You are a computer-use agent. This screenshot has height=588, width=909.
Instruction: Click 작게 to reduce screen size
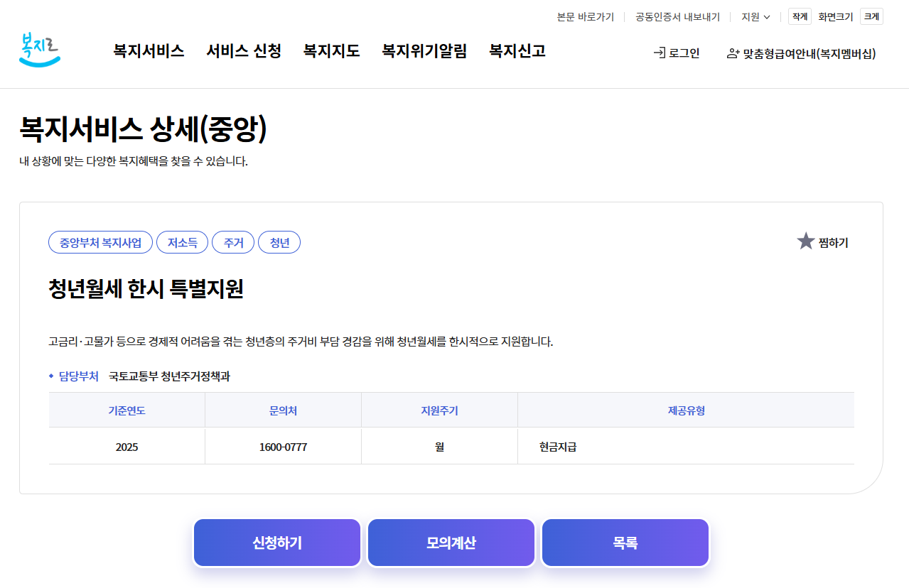click(799, 16)
